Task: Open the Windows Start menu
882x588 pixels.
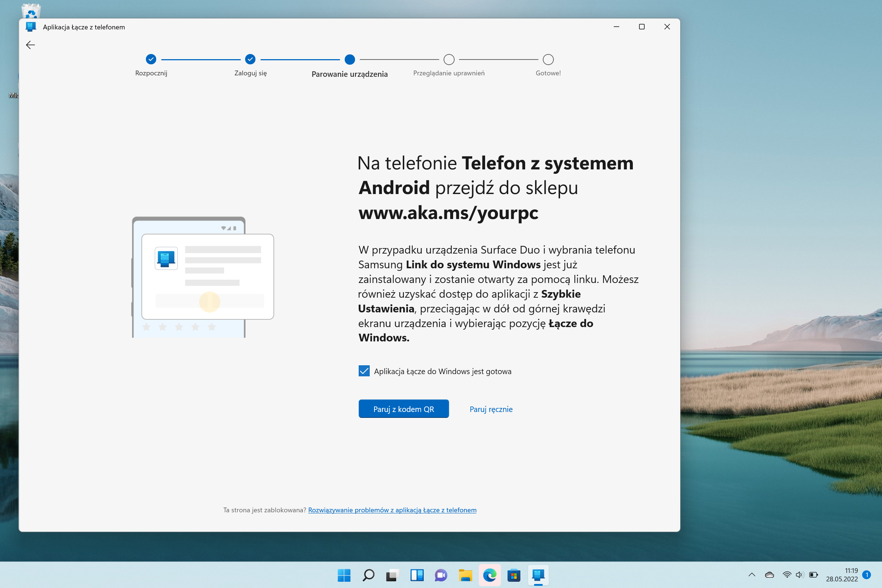Action: (344, 575)
